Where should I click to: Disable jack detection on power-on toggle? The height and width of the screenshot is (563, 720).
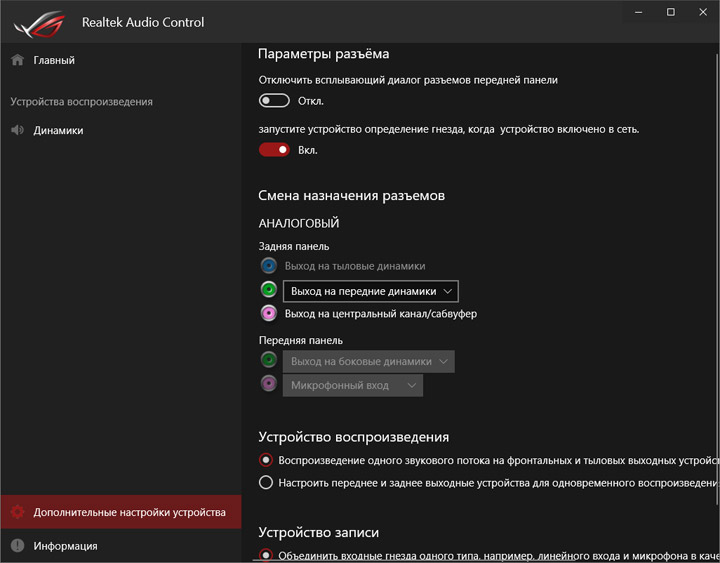[274, 150]
